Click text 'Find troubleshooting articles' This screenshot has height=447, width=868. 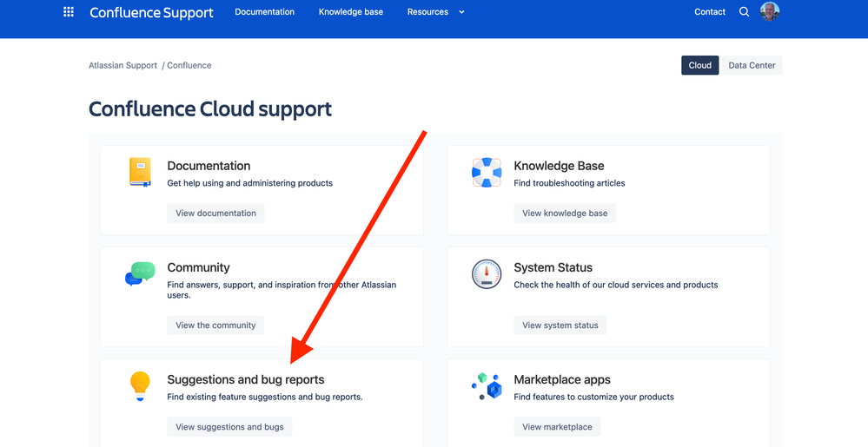tap(569, 183)
